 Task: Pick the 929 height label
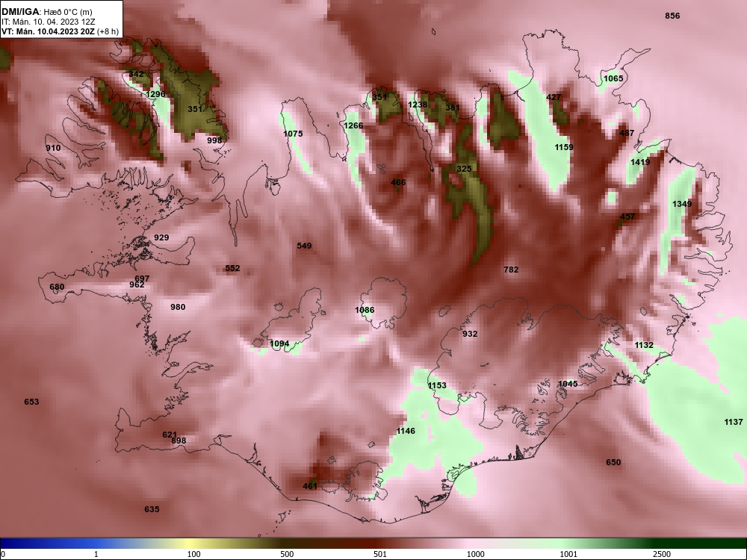[x=161, y=237]
